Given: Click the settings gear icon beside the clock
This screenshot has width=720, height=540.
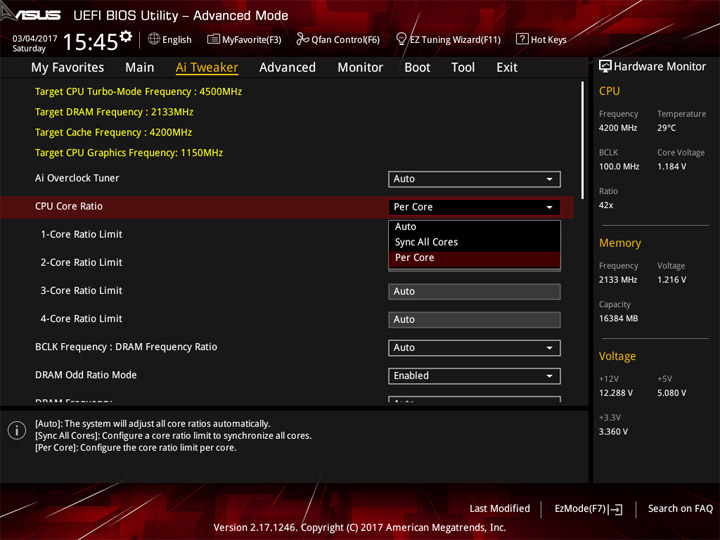Looking at the screenshot, I should (125, 36).
